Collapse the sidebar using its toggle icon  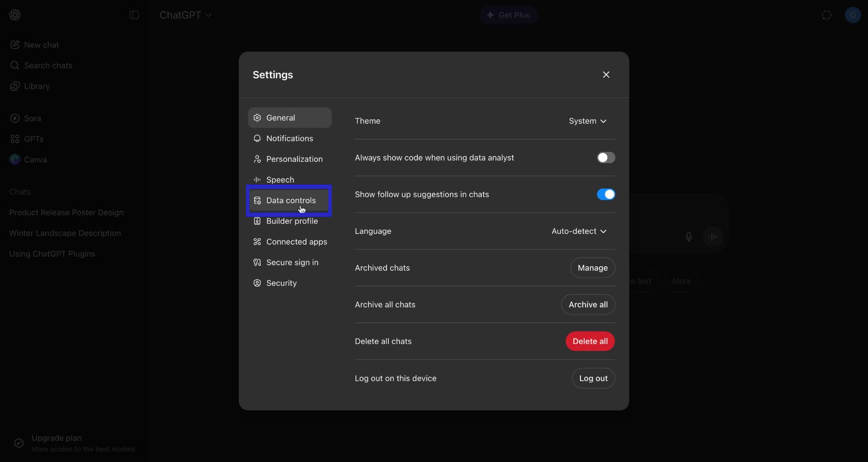134,15
